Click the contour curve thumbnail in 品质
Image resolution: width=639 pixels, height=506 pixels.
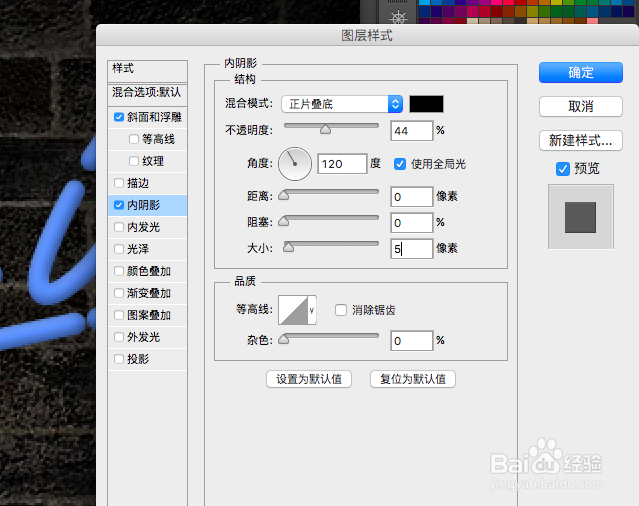pyautogui.click(x=293, y=310)
